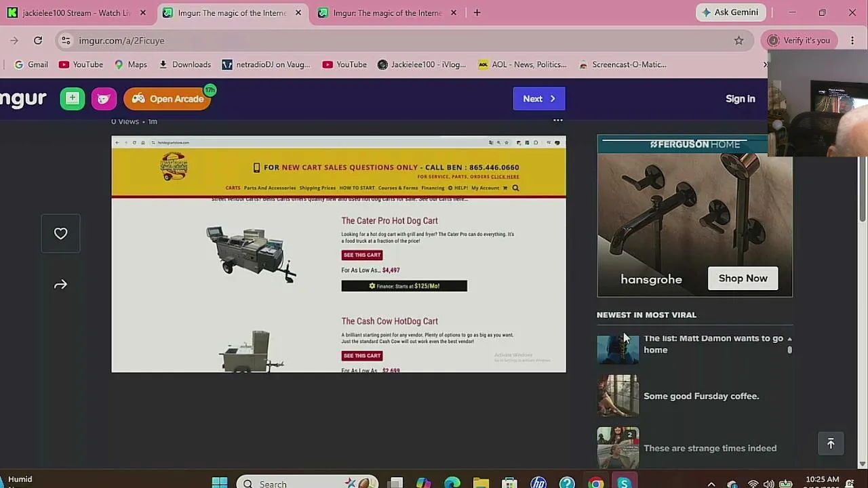Screen dimensions: 868x488
Task: Open the Windows Start menu
Action: click(220, 483)
